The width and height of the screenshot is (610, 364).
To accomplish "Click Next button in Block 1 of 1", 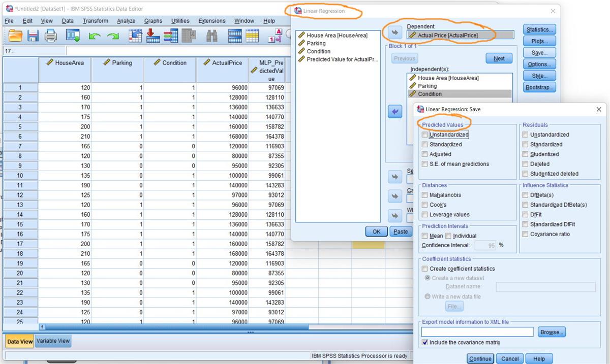I will tap(499, 58).
